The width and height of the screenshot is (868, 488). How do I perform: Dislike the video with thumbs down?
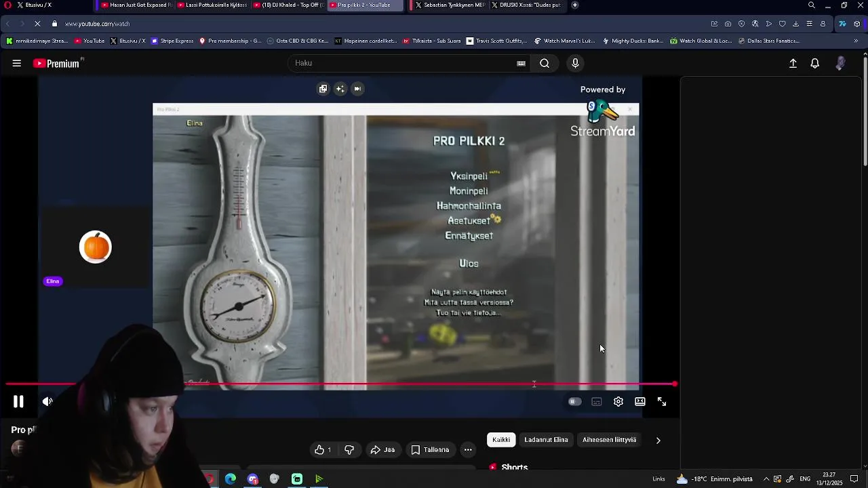[x=349, y=449]
